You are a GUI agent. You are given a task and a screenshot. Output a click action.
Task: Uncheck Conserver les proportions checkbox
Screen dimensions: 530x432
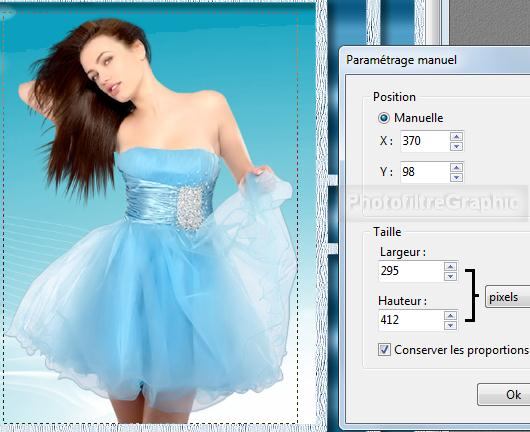[x=384, y=350]
